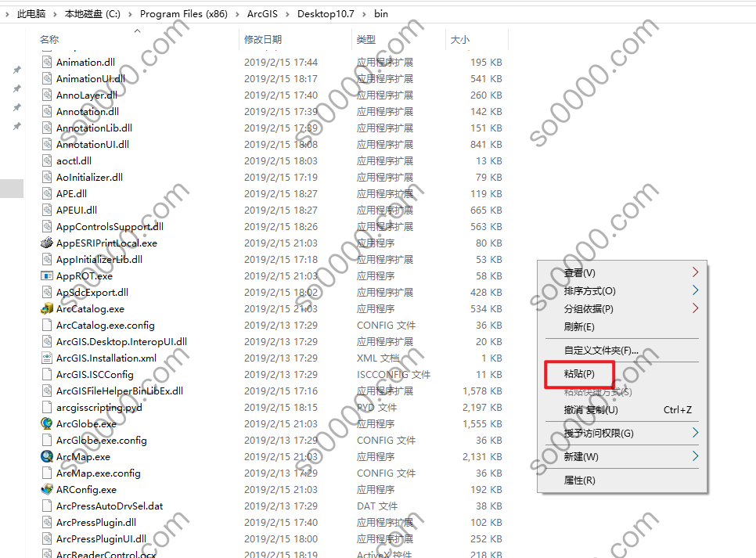The image size is (756, 558).
Task: Open the 新建(W) context menu entry
Action: tap(581, 457)
